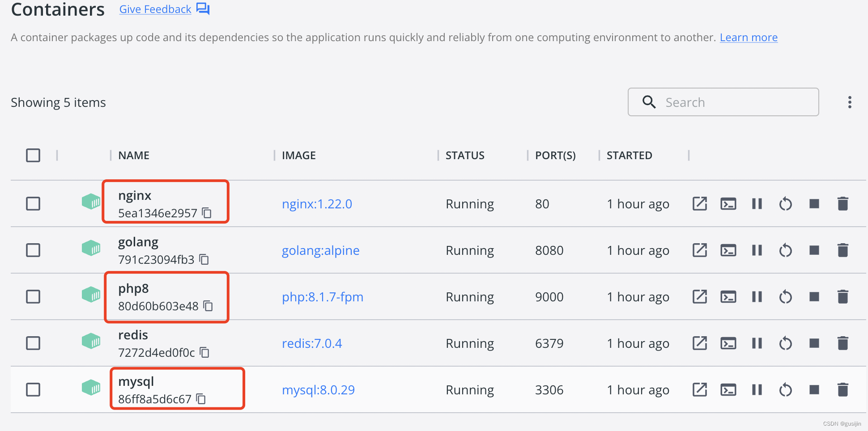Image resolution: width=868 pixels, height=431 pixels.
Task: Restart the redis container
Action: pyautogui.click(x=786, y=343)
